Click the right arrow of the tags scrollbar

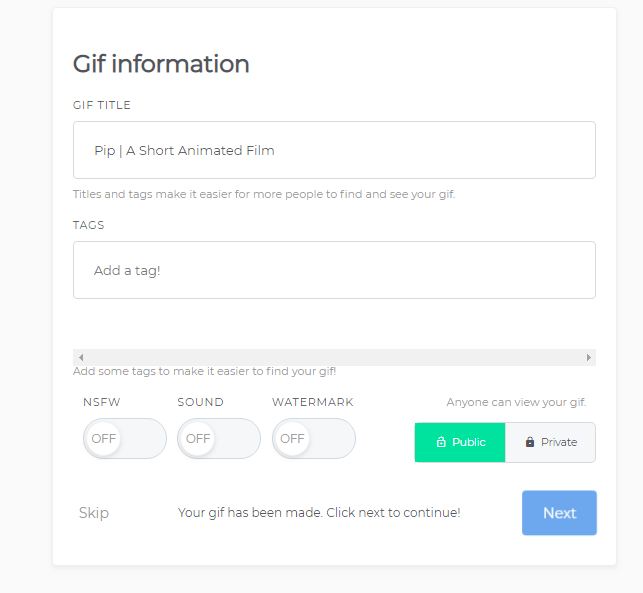pos(589,357)
